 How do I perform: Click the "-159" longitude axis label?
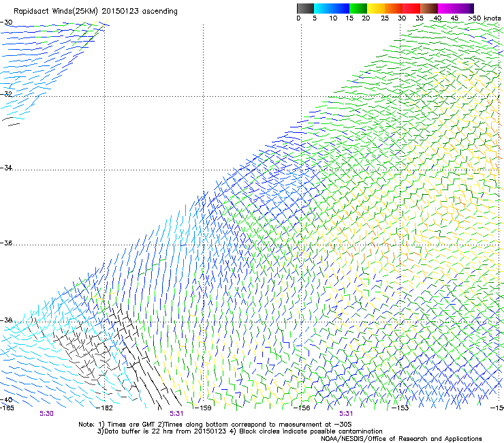(x=204, y=408)
